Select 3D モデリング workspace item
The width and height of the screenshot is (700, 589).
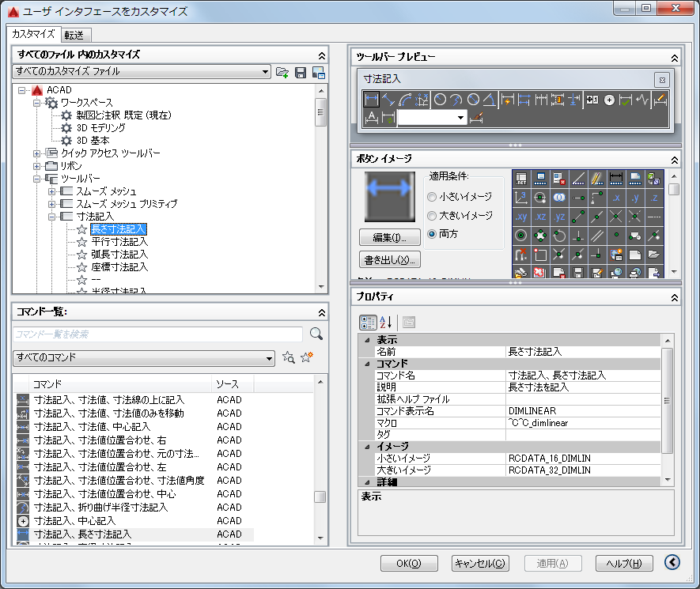[101, 128]
